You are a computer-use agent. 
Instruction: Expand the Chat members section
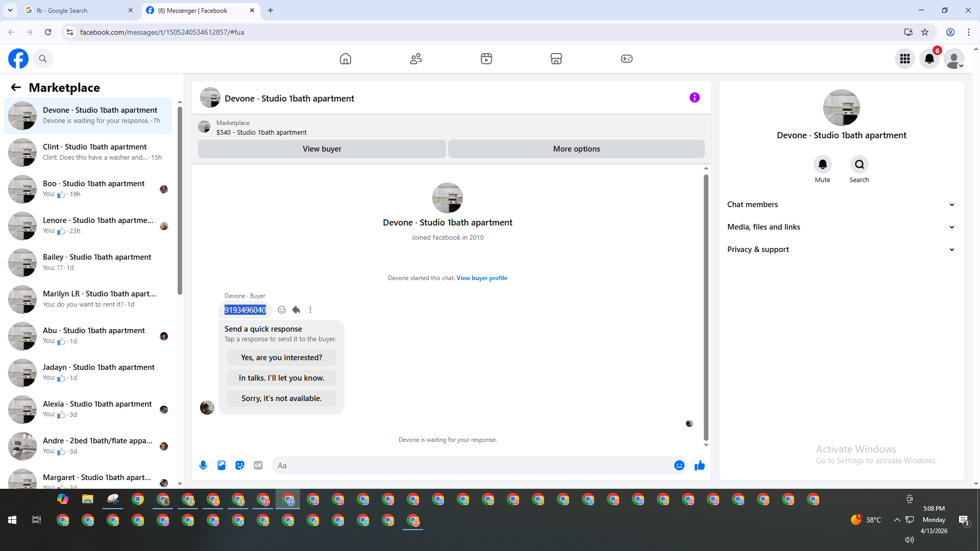(841, 205)
